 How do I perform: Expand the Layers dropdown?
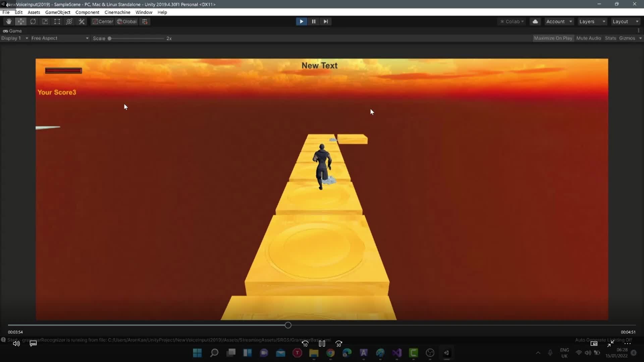click(x=591, y=21)
